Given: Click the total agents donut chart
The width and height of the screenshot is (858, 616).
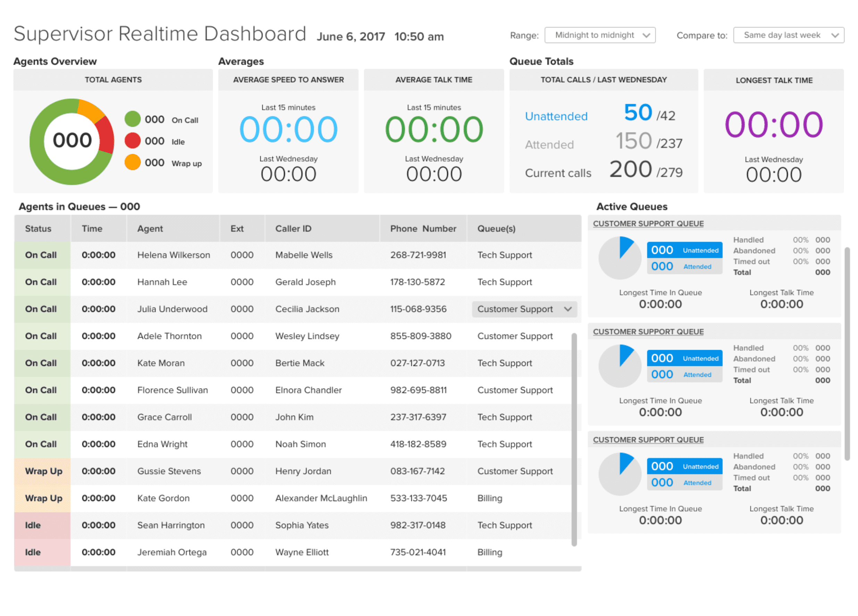Looking at the screenshot, I should coord(72,141).
